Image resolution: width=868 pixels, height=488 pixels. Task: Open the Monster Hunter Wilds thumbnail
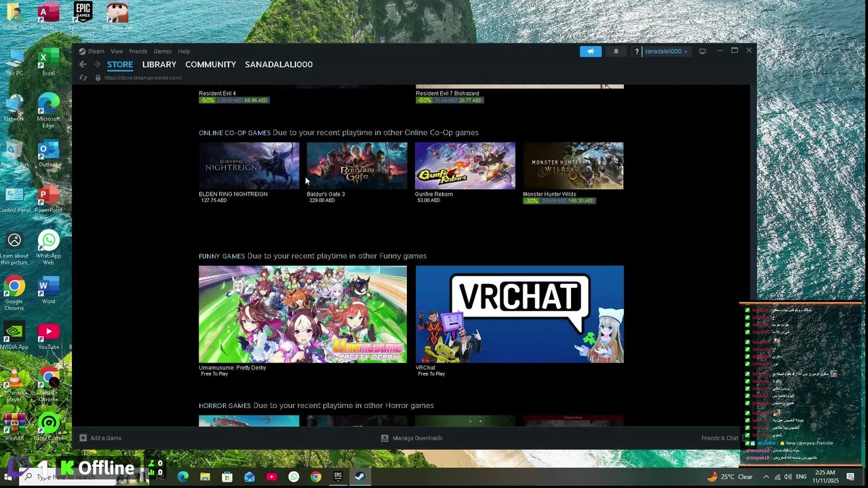(573, 165)
